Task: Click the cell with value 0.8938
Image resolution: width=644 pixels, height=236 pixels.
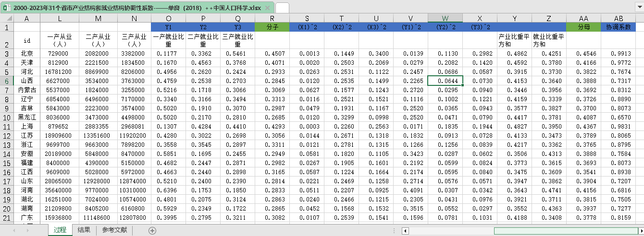Action: point(619,173)
